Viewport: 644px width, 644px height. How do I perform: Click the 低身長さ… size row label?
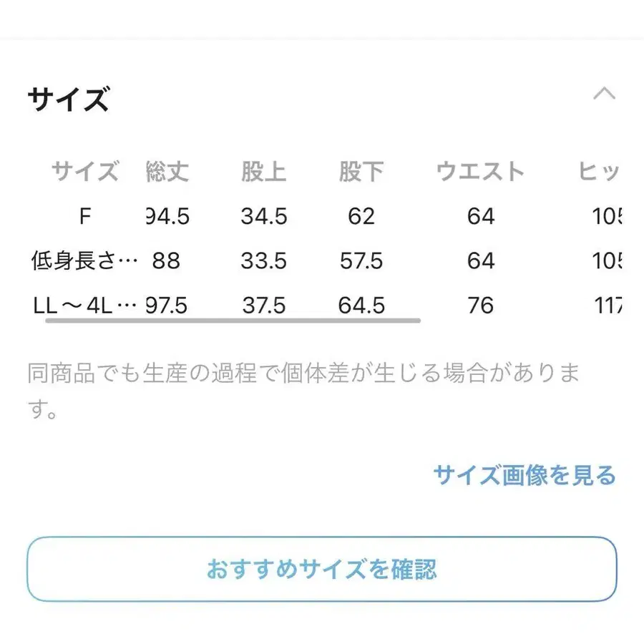(84, 261)
